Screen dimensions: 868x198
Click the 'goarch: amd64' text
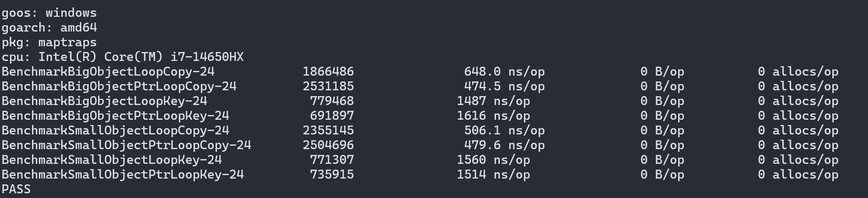(49, 27)
